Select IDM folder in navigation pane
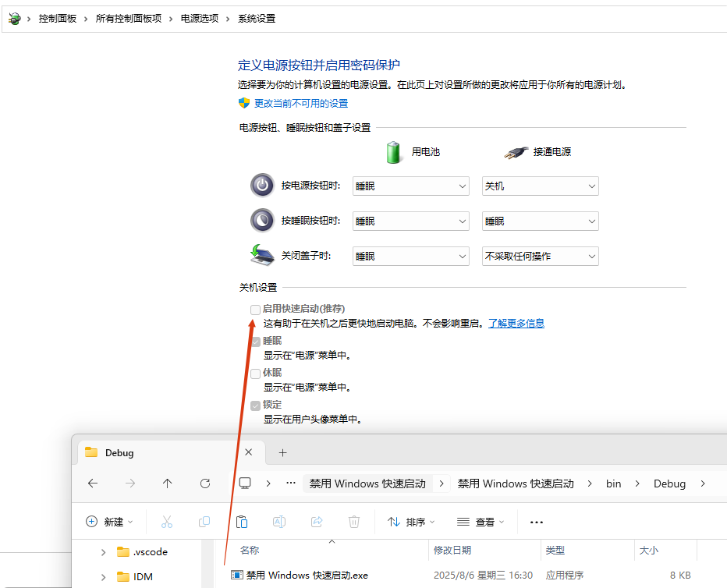Image resolution: width=727 pixels, height=588 pixels. [x=136, y=577]
